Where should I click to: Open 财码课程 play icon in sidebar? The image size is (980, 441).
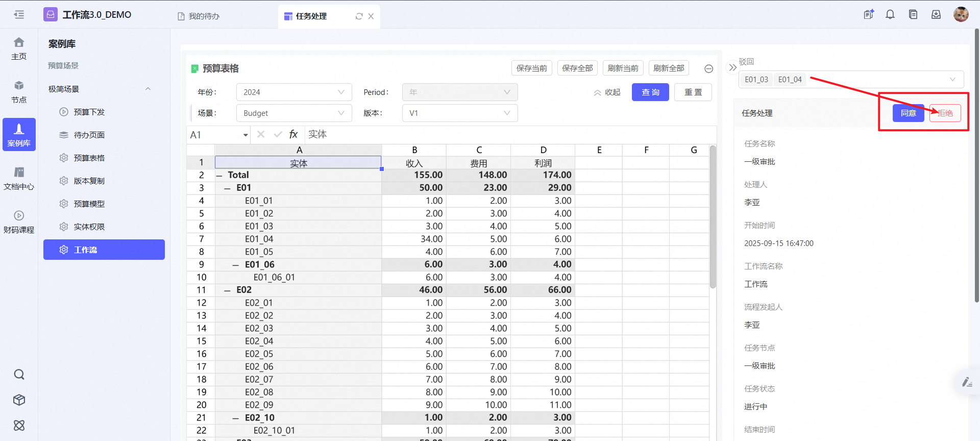pyautogui.click(x=19, y=216)
